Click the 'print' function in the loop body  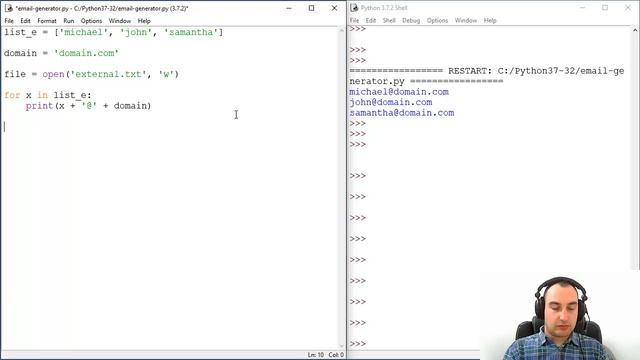click(39, 106)
